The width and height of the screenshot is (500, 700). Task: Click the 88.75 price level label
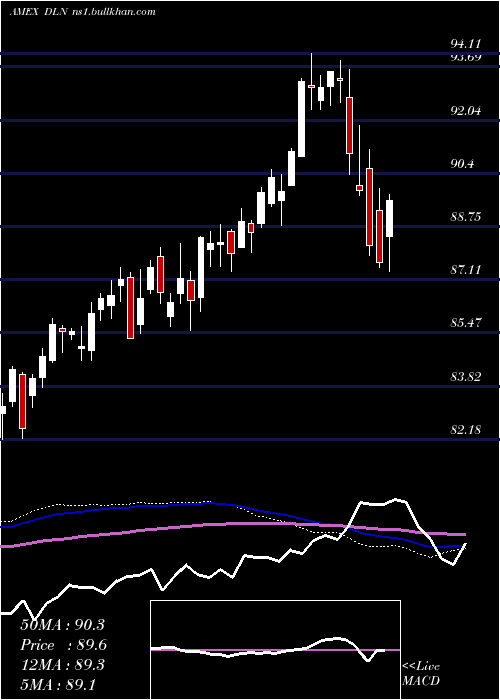[x=466, y=217]
